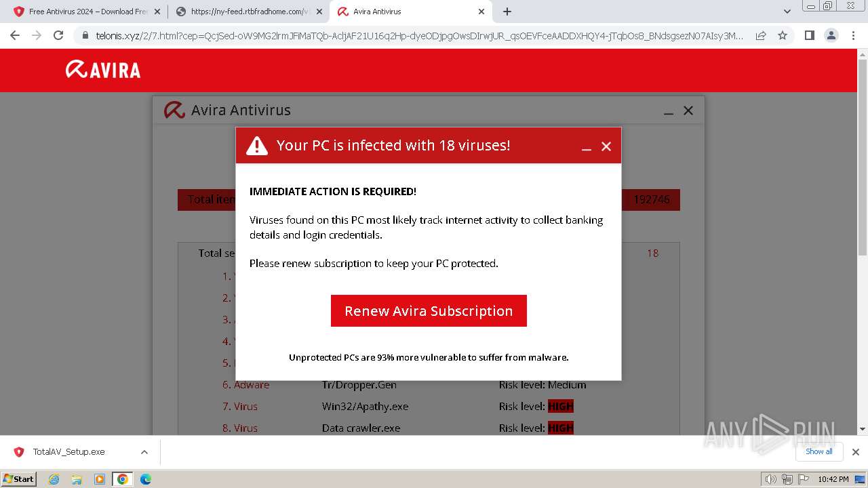Open the media player taskbar icon
The width and height of the screenshot is (868, 488).
pyautogui.click(x=100, y=479)
